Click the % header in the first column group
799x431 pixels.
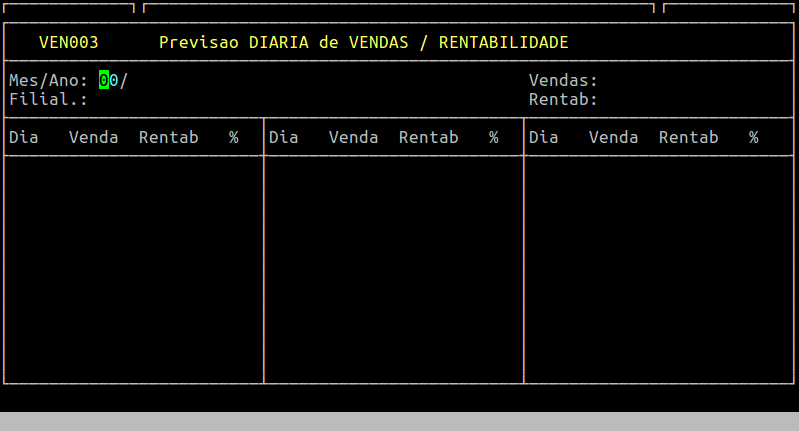pyautogui.click(x=233, y=138)
